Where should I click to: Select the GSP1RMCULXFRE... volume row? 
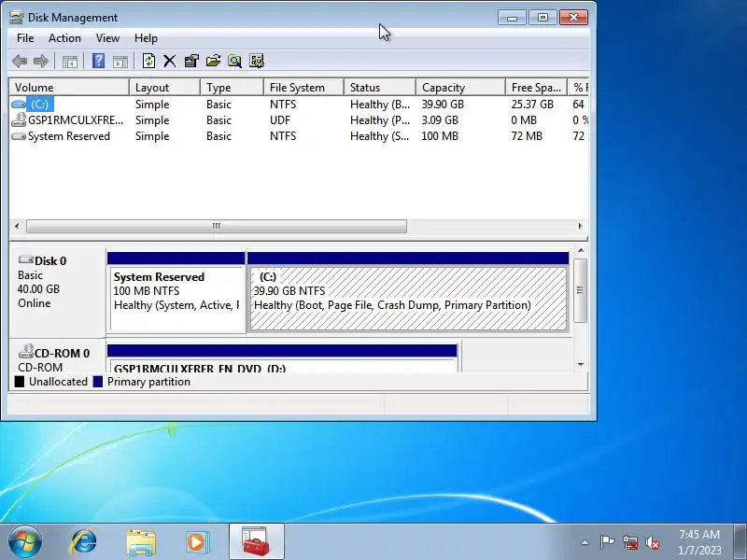pos(299,120)
